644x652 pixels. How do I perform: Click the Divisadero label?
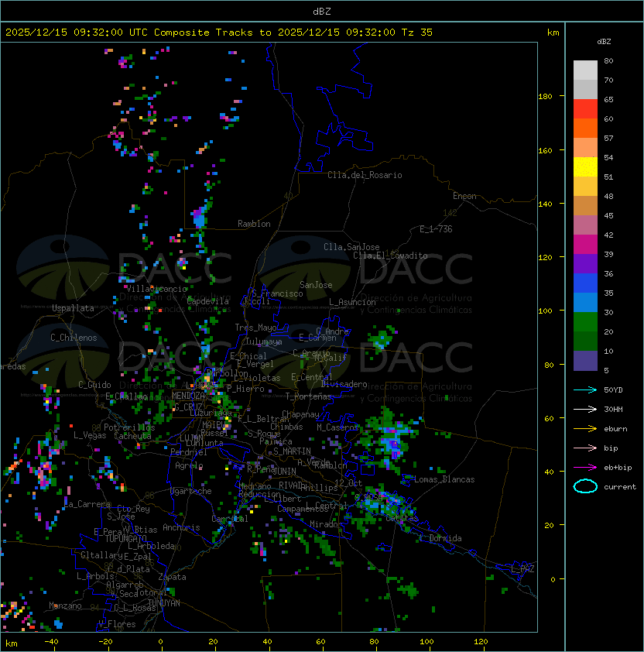coord(344,384)
